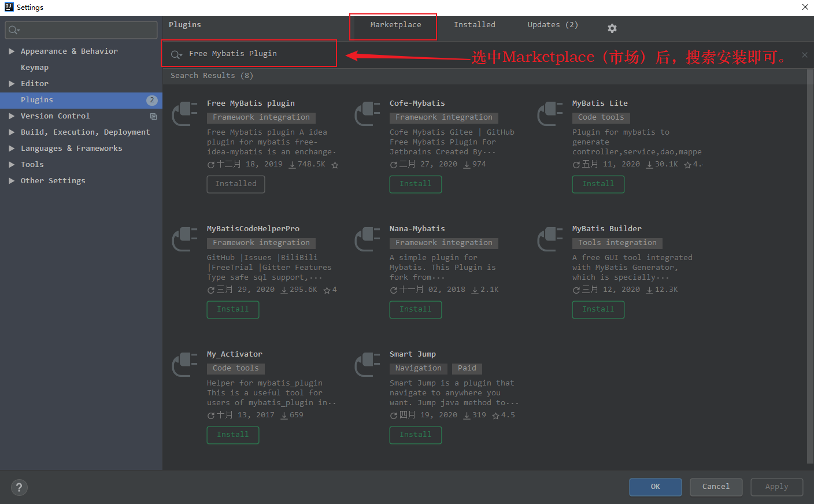Image resolution: width=814 pixels, height=504 pixels.
Task: Expand the Version Control node
Action: [x=12, y=116]
